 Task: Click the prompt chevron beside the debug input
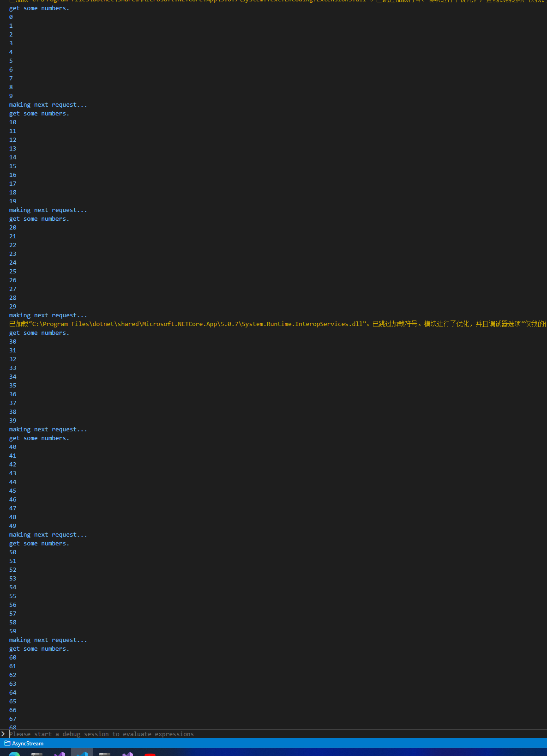click(x=3, y=734)
